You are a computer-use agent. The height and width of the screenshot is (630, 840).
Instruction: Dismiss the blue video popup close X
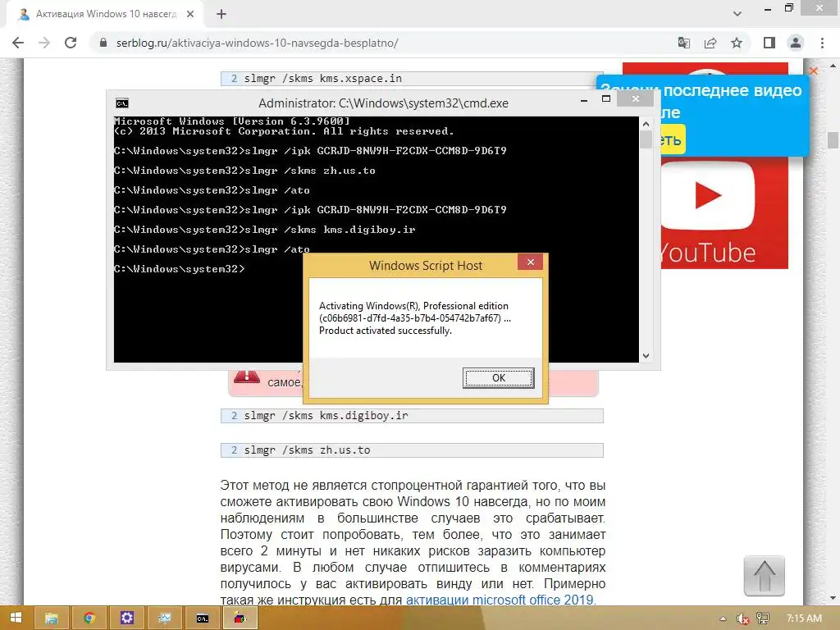click(x=813, y=71)
